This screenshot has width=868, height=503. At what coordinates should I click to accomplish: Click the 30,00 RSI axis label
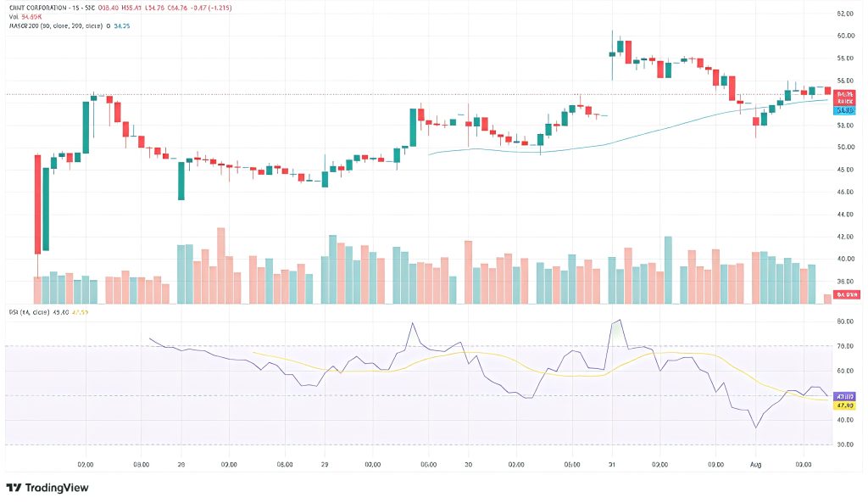point(845,444)
